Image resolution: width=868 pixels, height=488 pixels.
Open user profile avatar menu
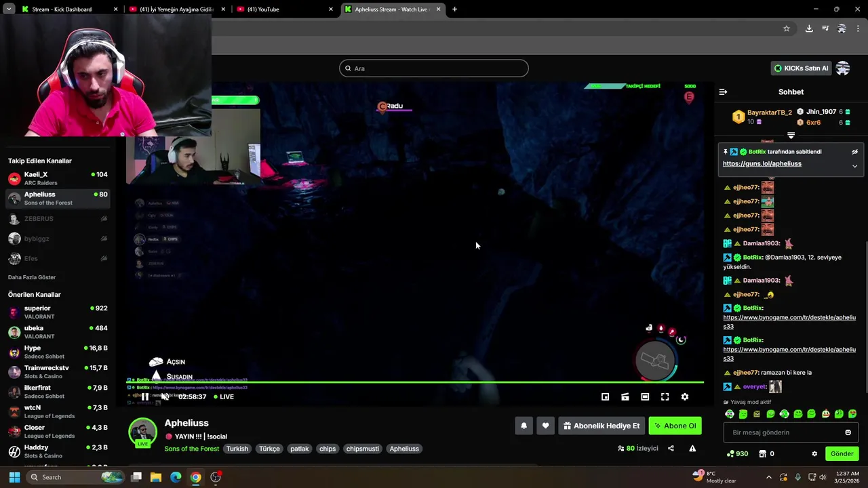point(843,68)
